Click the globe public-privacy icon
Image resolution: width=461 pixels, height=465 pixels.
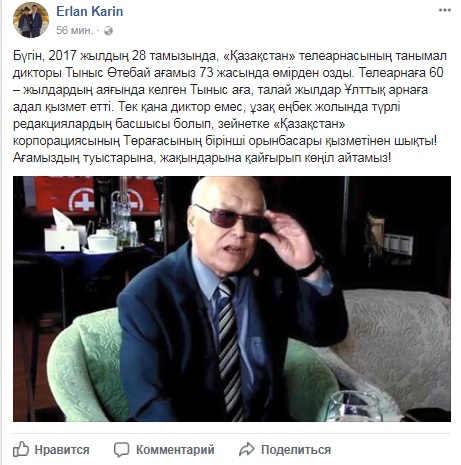(x=108, y=31)
